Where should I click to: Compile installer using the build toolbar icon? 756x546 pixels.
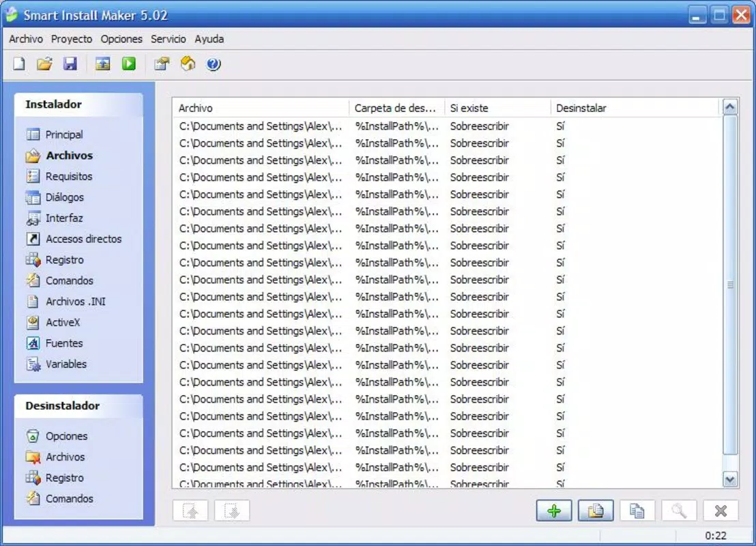[x=103, y=63]
